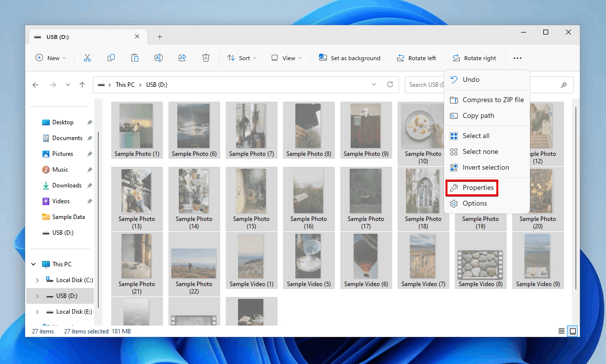Choose Undo from the menu

(x=487, y=79)
